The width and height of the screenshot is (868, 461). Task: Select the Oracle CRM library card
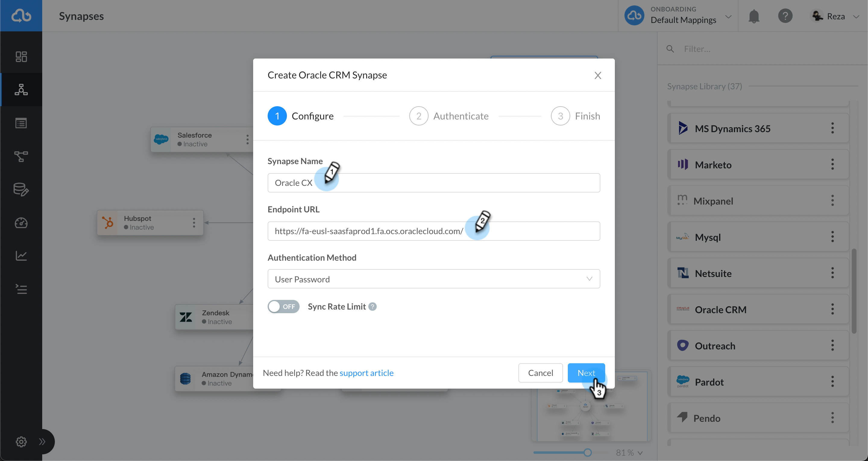pyautogui.click(x=758, y=309)
